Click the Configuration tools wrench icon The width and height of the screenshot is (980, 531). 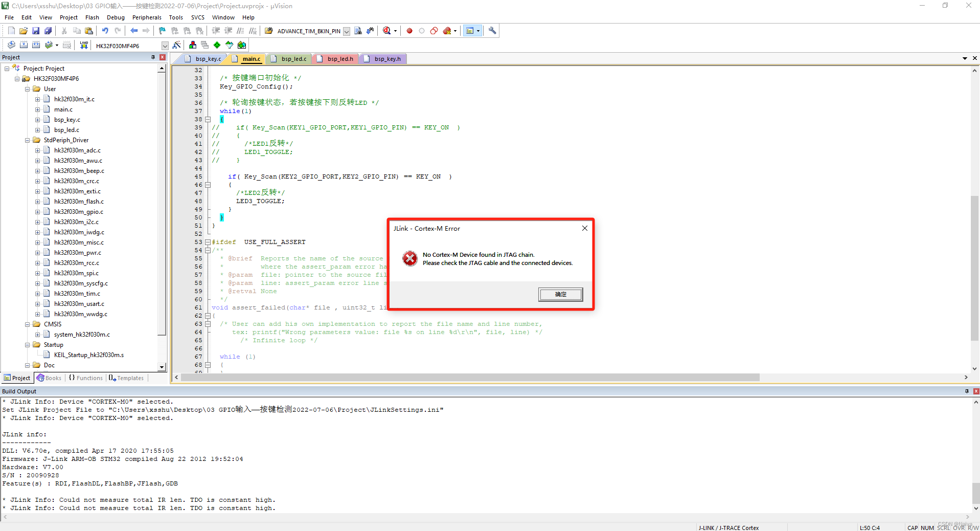click(492, 31)
